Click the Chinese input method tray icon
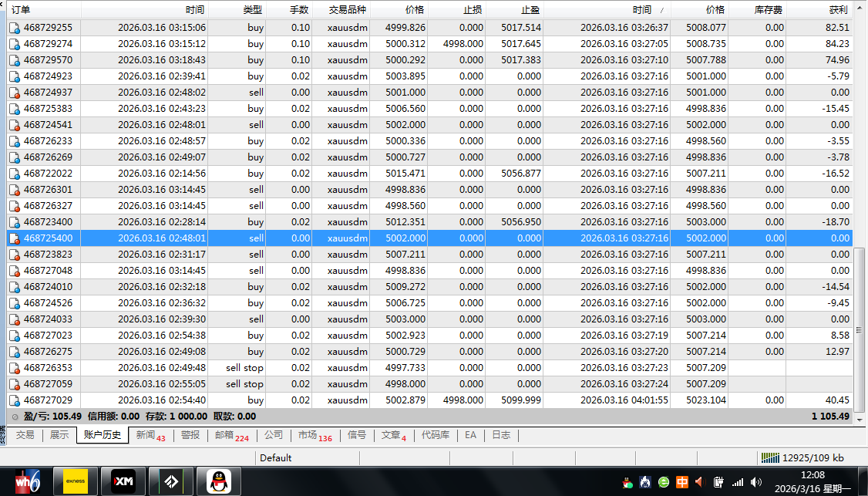Image resolution: width=868 pixels, height=496 pixels. (x=682, y=482)
